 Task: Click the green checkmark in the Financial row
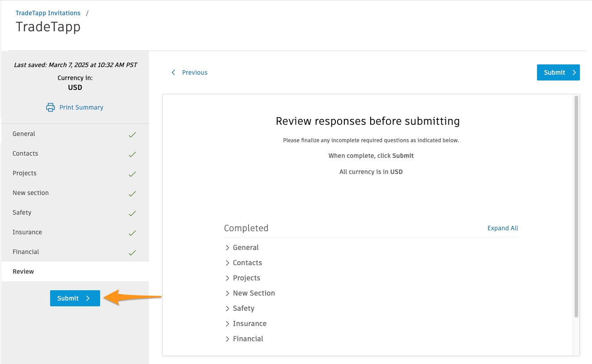pyautogui.click(x=132, y=252)
